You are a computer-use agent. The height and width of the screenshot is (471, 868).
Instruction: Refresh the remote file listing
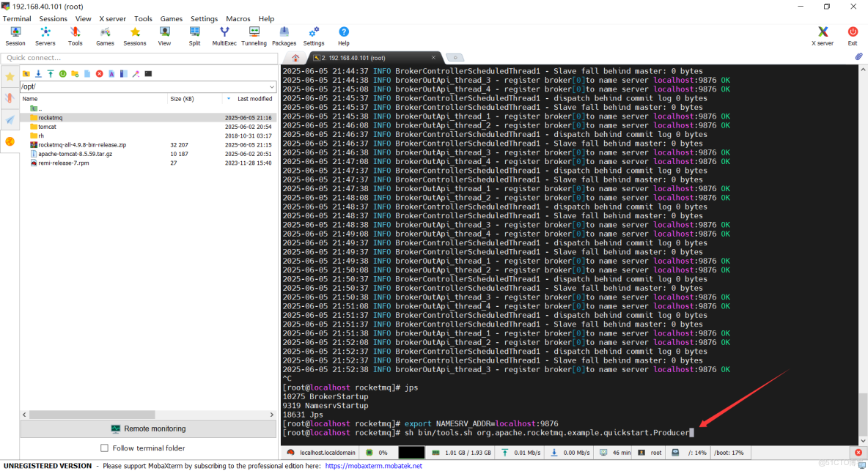click(63, 73)
